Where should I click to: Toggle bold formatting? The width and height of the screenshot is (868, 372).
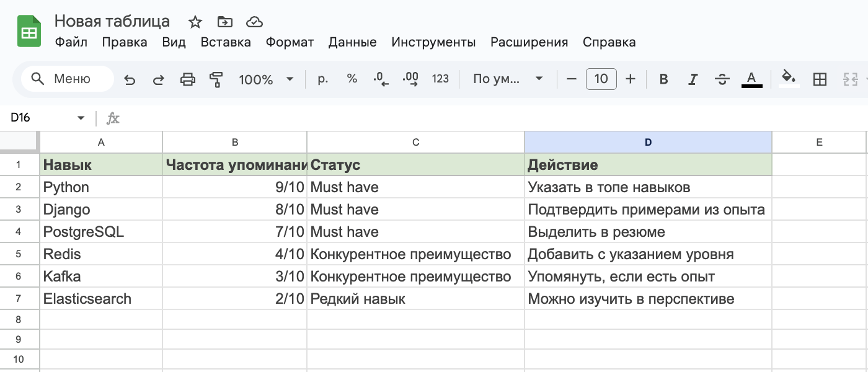pos(663,79)
